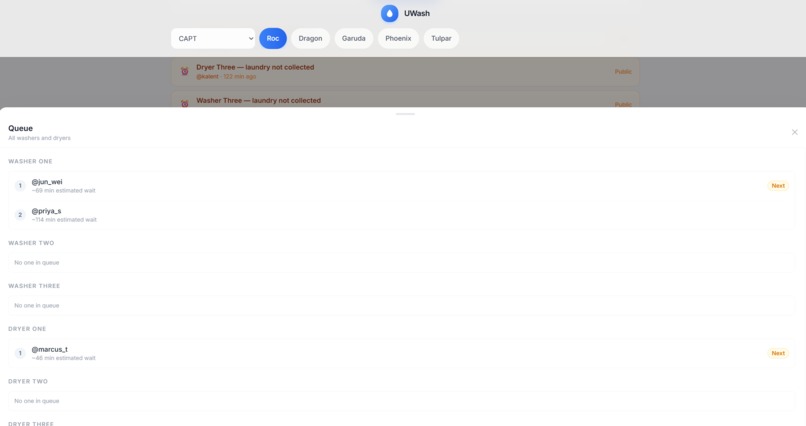
Task: Click the Next badge beside @jun_wei
Action: 778,186
